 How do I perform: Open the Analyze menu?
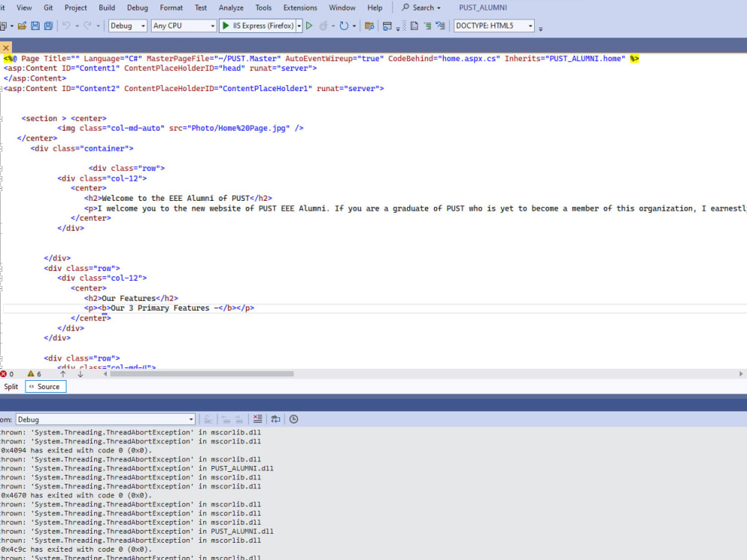click(231, 7)
